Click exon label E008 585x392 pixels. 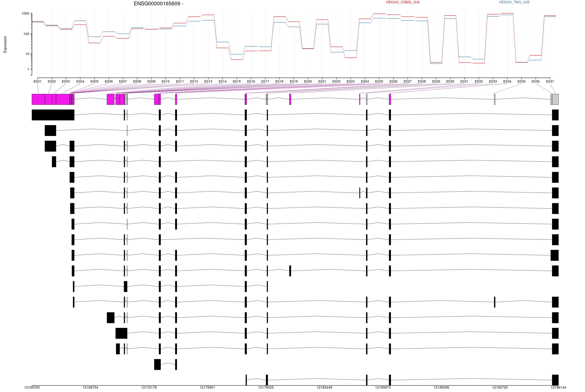(137, 82)
